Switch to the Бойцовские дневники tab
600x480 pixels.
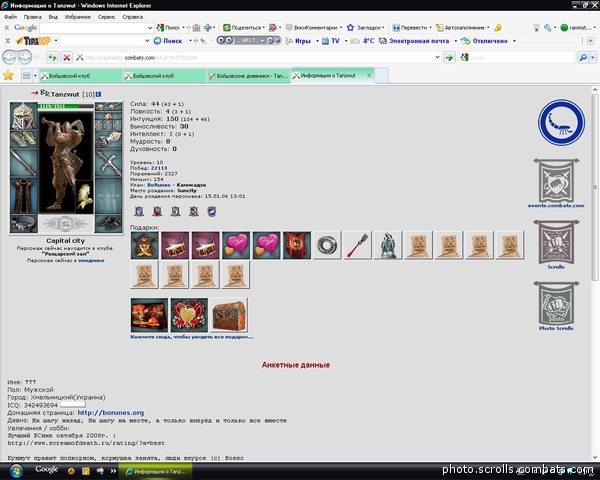249,76
